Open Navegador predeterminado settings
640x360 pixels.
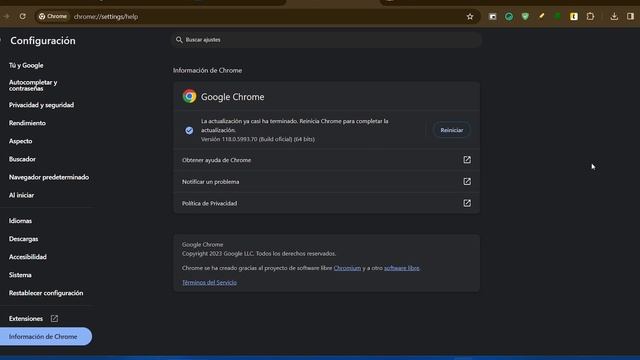tap(49, 177)
